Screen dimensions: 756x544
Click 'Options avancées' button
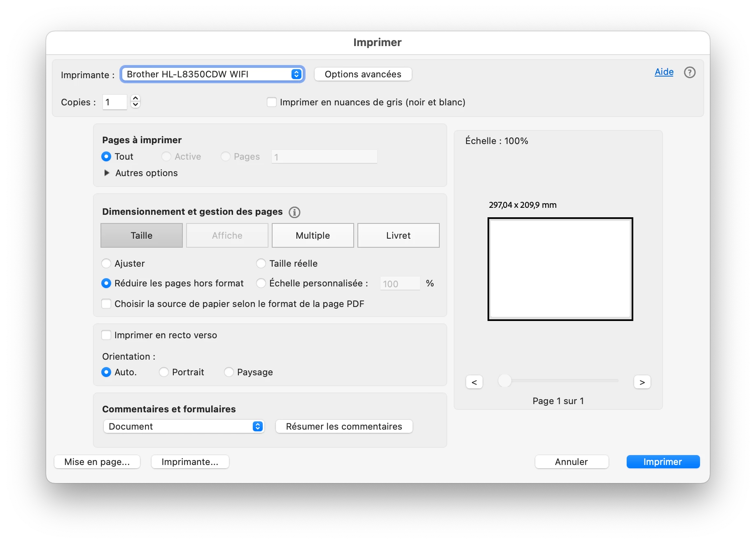363,74
